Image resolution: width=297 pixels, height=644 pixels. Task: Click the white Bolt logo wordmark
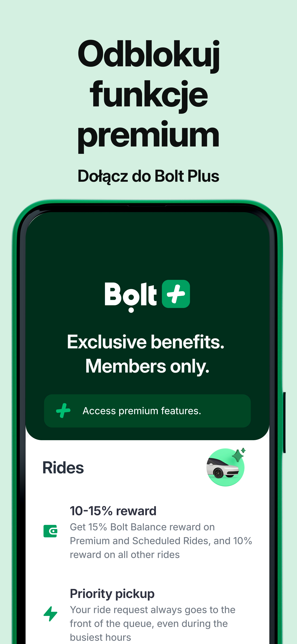[131, 297]
